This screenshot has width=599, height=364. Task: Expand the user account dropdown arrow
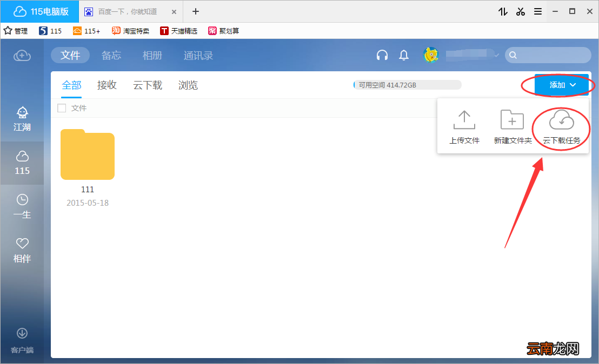[x=496, y=56]
